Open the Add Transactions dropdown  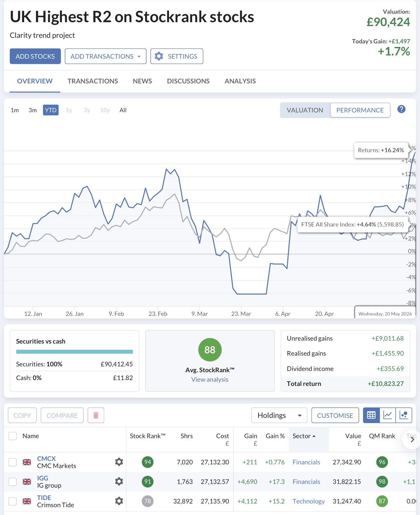(105, 56)
